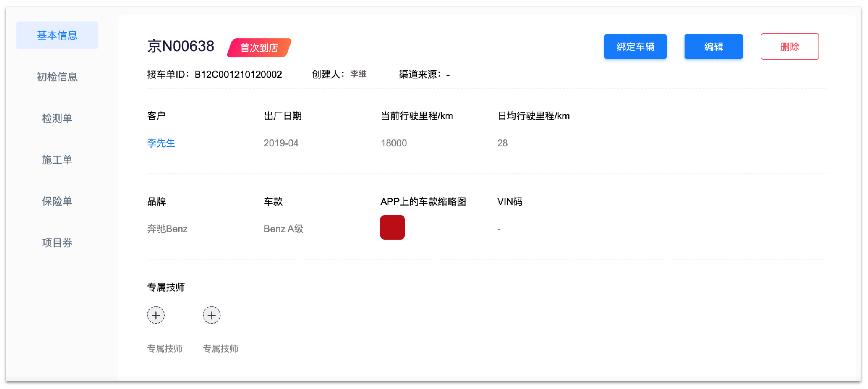This screenshot has width=868, height=389.
Task: Open the 保险单 tab
Action: click(x=57, y=201)
